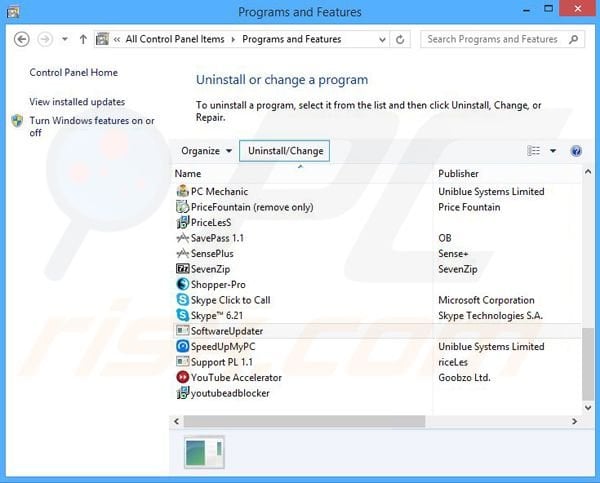Select the 'YouTube Accelerator' name text
600x483 pixels.
(236, 377)
